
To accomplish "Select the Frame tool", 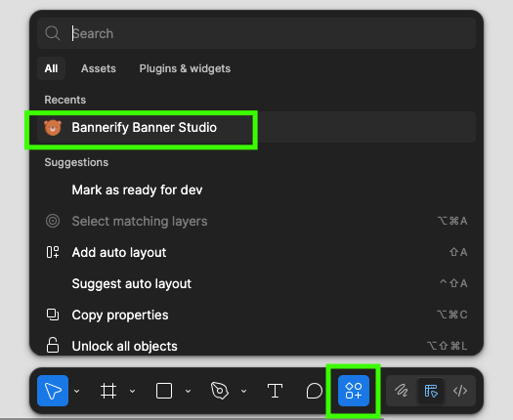I will (108, 391).
